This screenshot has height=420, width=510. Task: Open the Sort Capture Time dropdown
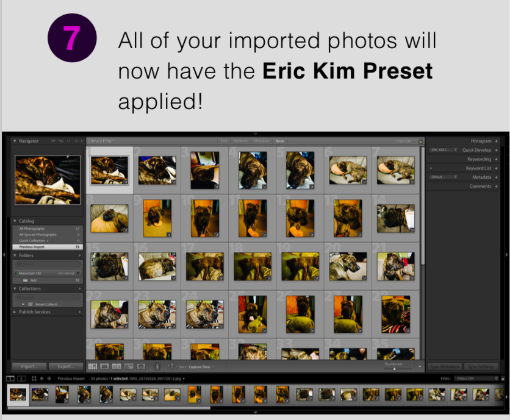(201, 367)
